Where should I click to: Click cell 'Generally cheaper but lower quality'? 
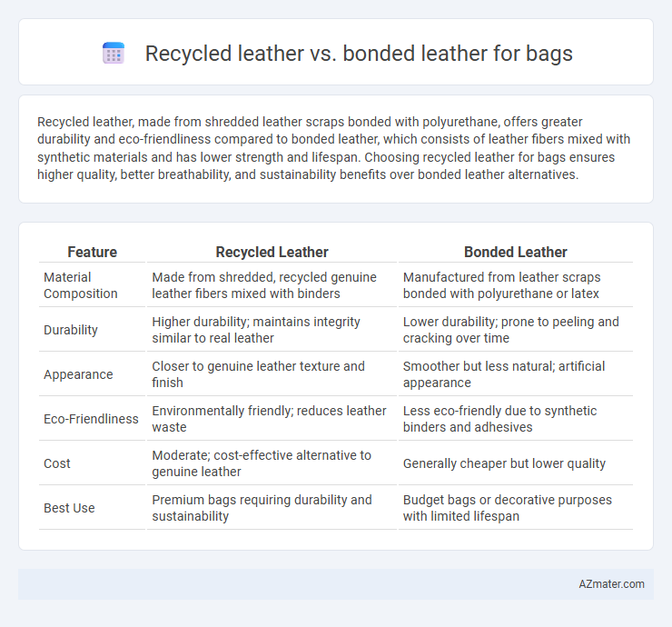[x=504, y=463]
